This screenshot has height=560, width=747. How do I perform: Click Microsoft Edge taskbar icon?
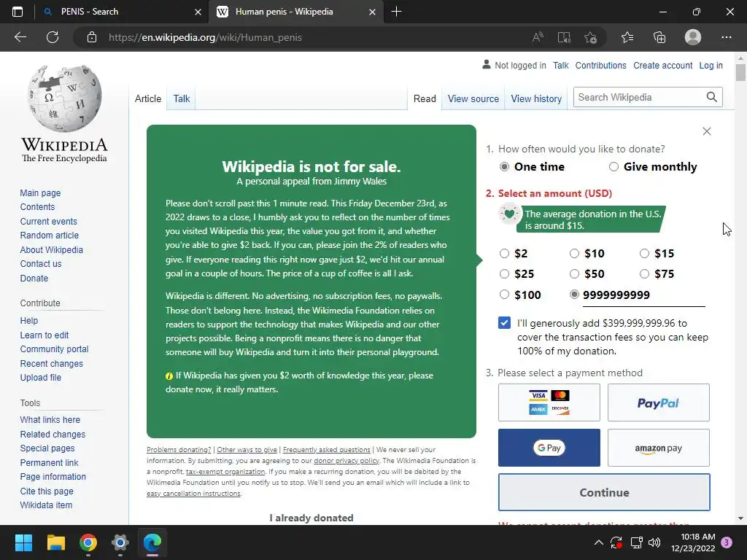(x=152, y=542)
